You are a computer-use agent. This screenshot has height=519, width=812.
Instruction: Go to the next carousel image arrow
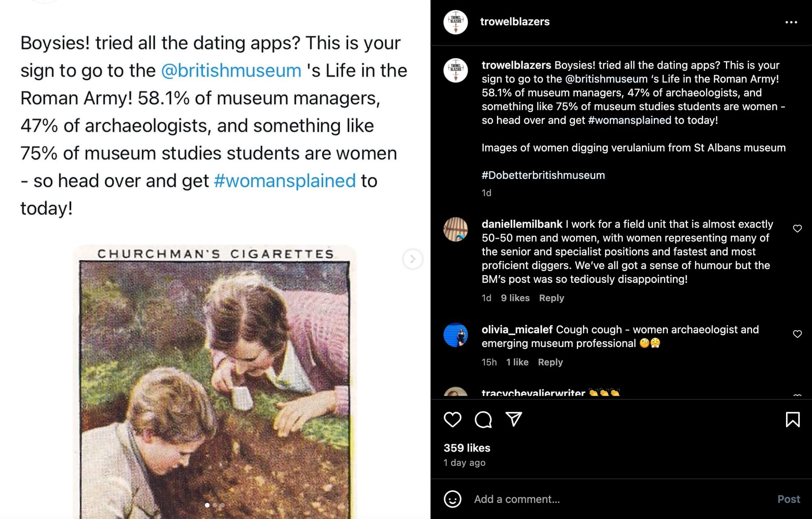click(x=412, y=259)
